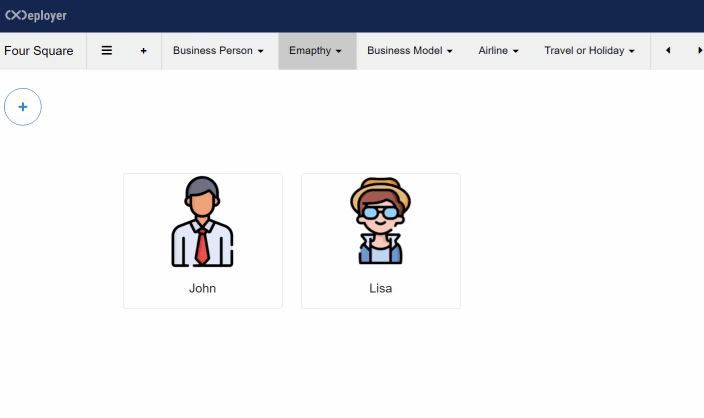Switch to the highlighted Emapthy tab

tap(316, 51)
